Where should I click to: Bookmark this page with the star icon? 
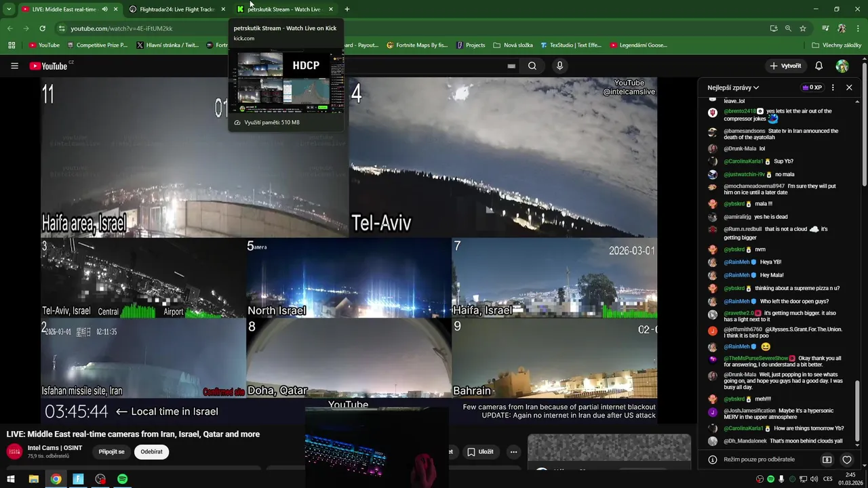tap(803, 28)
